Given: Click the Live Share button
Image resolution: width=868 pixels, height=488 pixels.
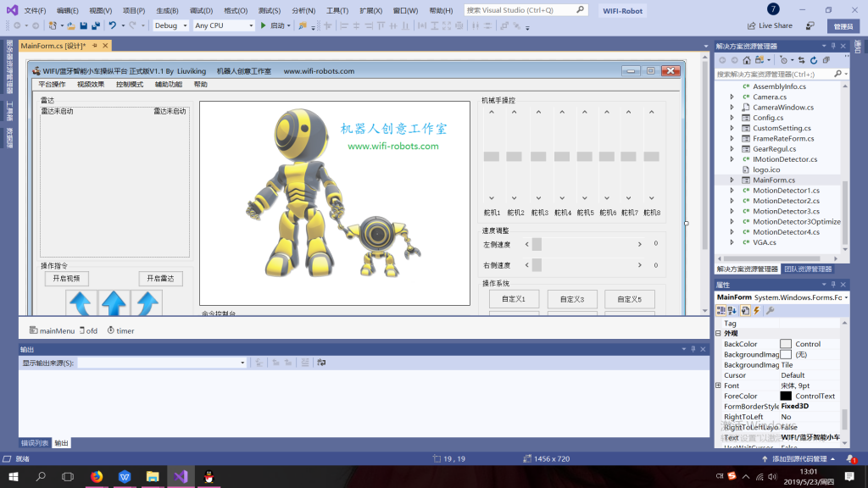Looking at the screenshot, I should pos(770,25).
